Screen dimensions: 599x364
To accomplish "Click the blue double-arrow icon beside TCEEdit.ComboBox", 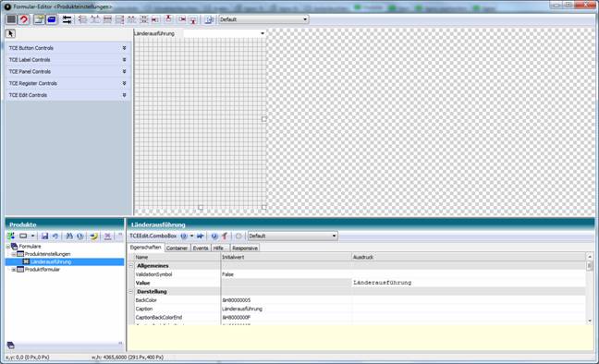I will (201, 237).
